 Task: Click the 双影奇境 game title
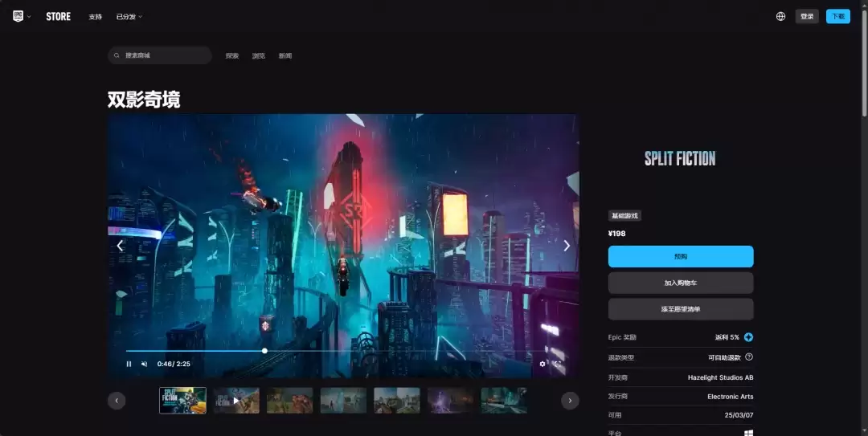coord(144,100)
